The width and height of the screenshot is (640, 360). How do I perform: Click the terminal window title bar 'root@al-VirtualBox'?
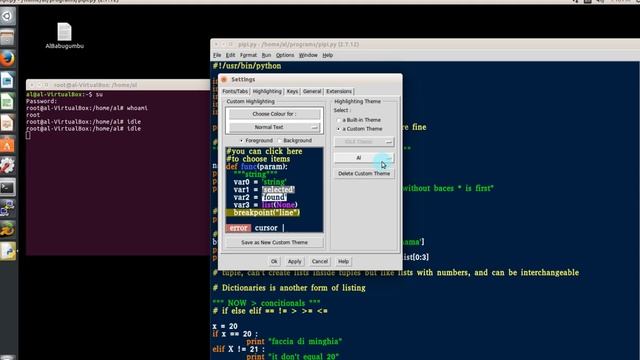coord(118,85)
